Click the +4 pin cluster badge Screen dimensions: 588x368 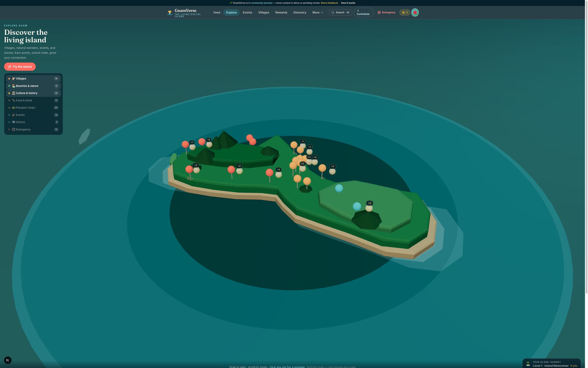pos(315,157)
